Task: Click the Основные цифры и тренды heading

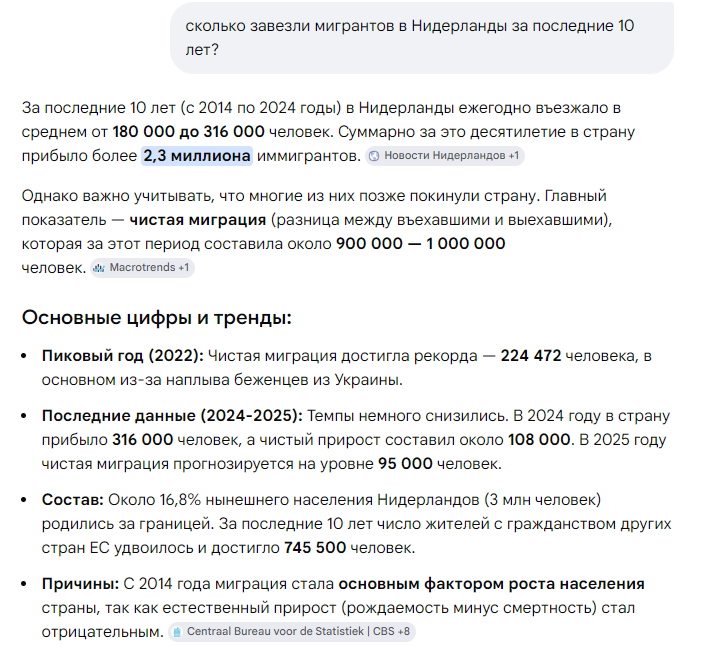Action: point(156,318)
